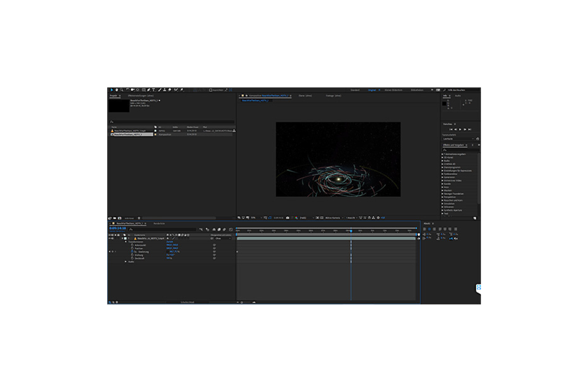The height and width of the screenshot is (392, 588).
Task: Switch to the Standard workspace
Action: tap(355, 90)
